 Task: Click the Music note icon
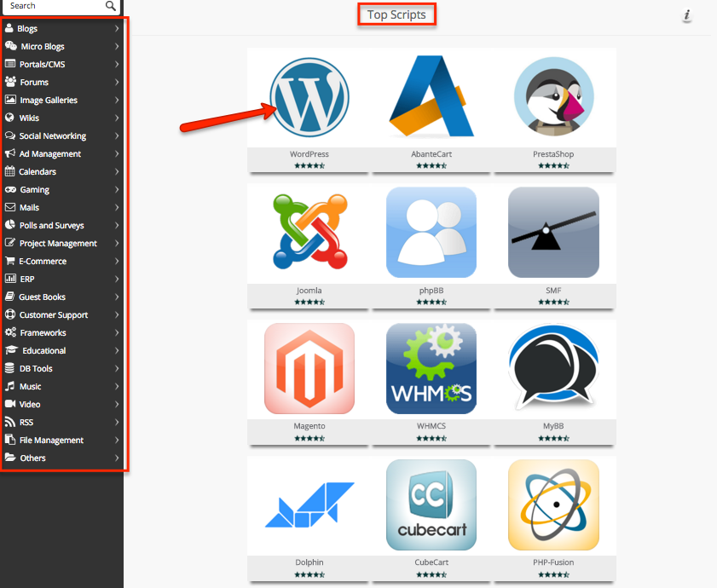[x=10, y=386]
